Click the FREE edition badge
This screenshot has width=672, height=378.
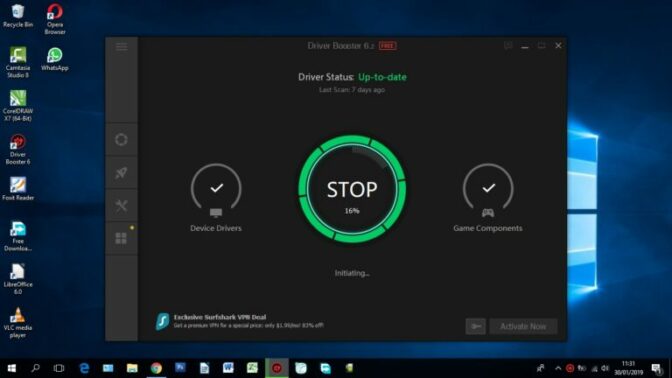pos(387,45)
